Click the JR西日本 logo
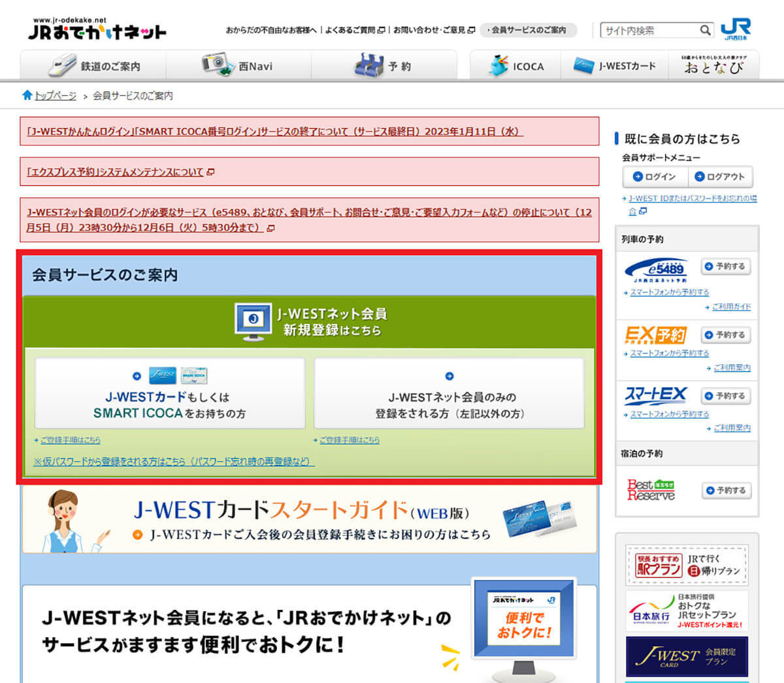Screen dimensions: 784x683 (x=736, y=29)
